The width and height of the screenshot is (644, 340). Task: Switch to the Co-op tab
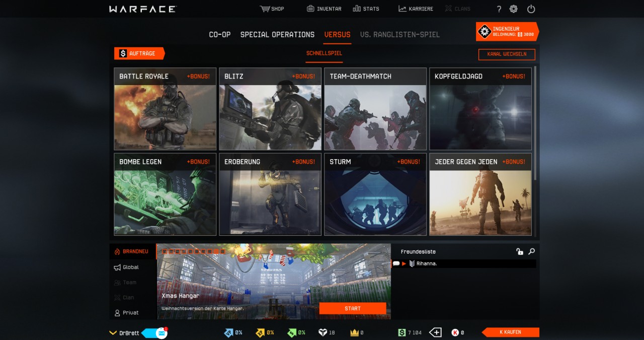[x=219, y=34]
